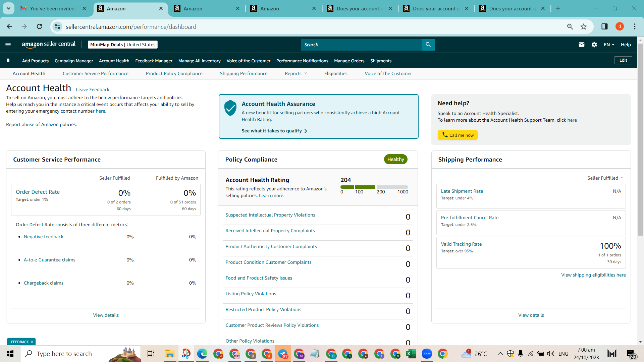Close the FEEDBACK widget with its X
Viewport: 644px width, 362px height.
[x=32, y=342]
